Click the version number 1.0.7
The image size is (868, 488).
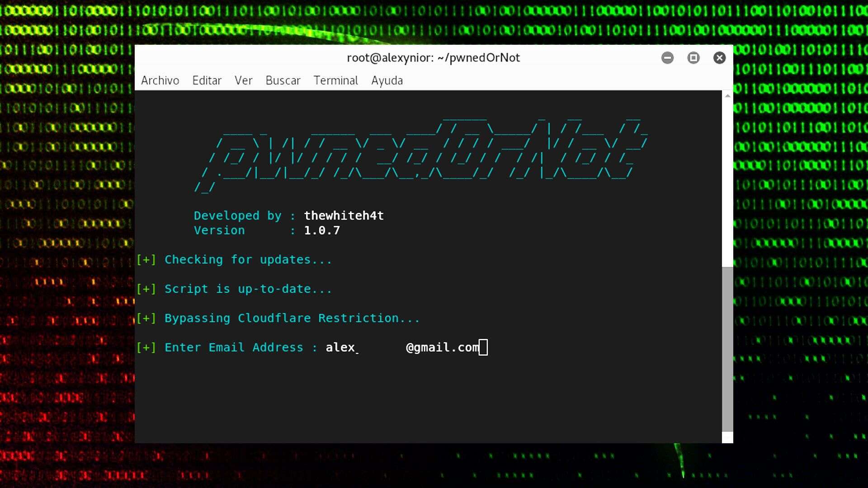point(322,230)
